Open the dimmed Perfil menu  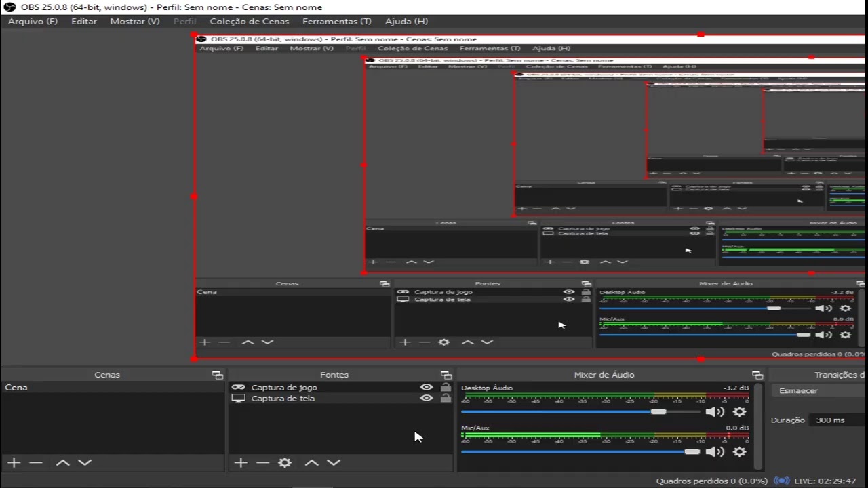[184, 22]
